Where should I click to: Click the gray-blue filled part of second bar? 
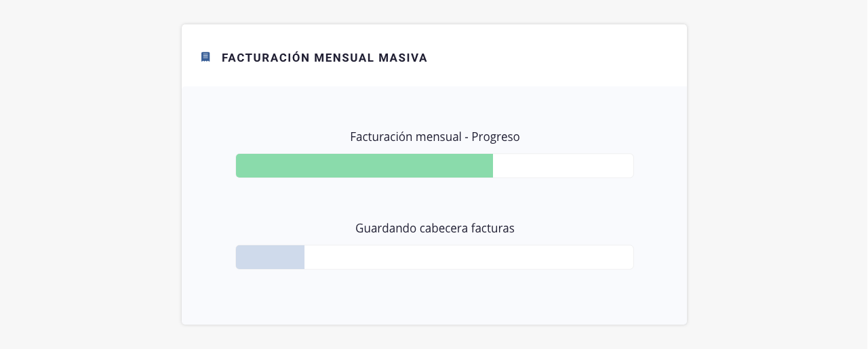tap(270, 257)
